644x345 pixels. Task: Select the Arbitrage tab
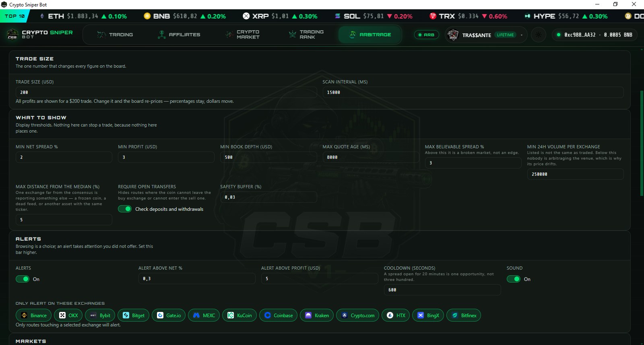coord(370,35)
